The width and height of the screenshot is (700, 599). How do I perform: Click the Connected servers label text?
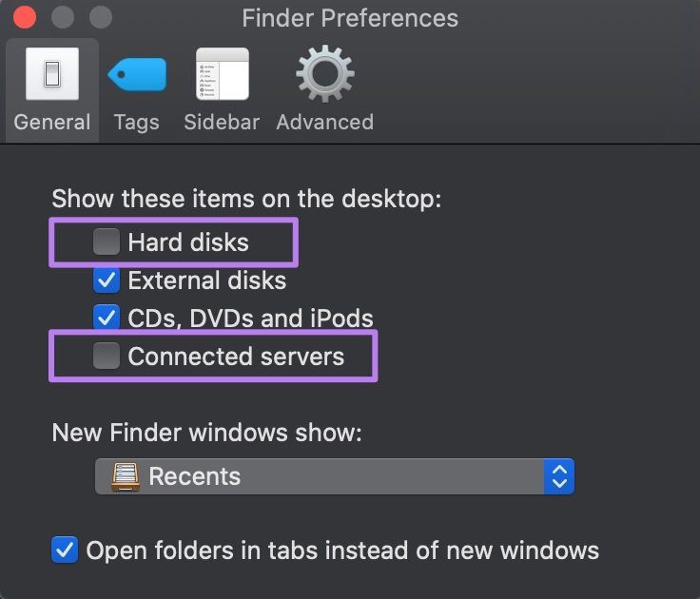tap(236, 357)
